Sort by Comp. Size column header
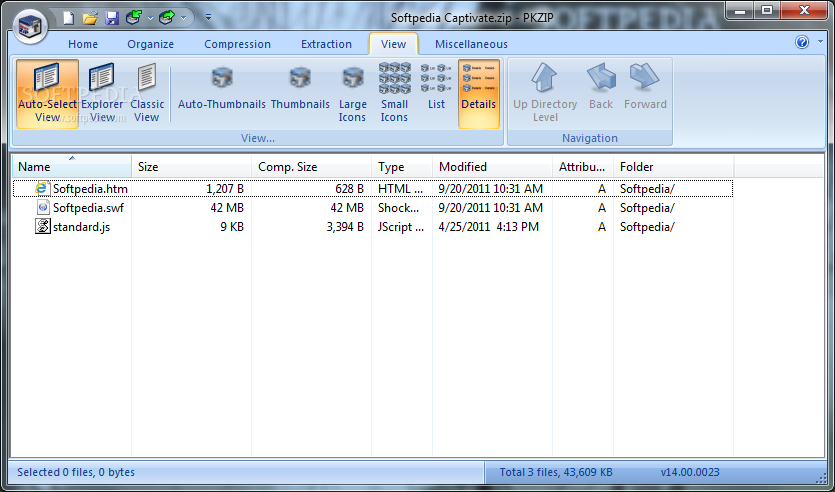Image resolution: width=835 pixels, height=492 pixels. 312,167
